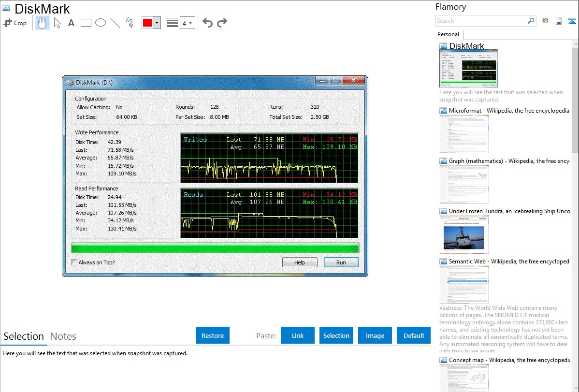This screenshot has height=392, width=579.
Task: Select the Crop tool
Action: tap(15, 23)
